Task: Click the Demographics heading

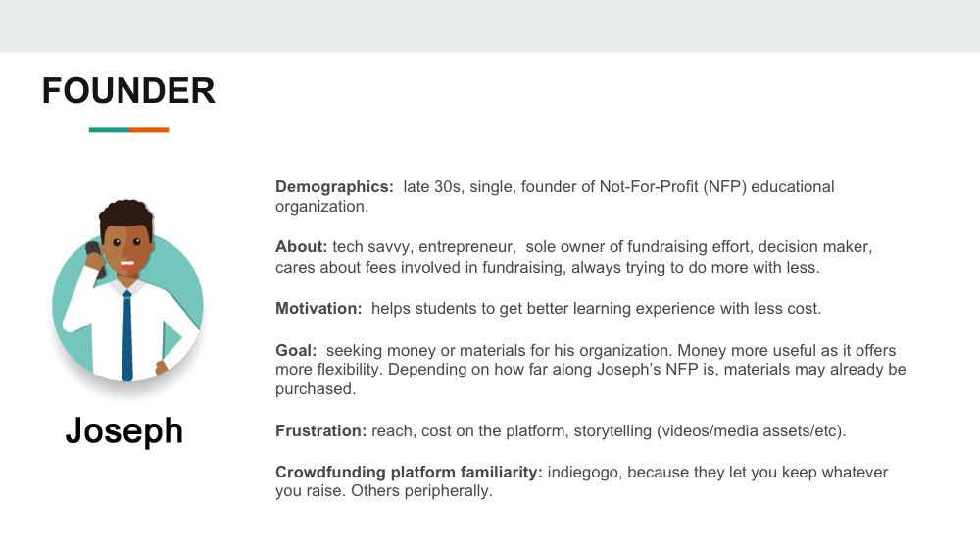Action: [334, 186]
